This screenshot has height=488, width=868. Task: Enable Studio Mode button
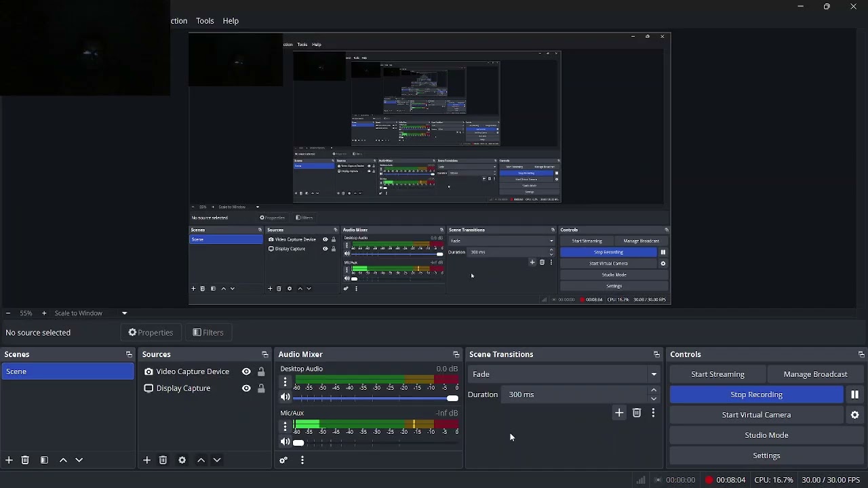click(767, 435)
